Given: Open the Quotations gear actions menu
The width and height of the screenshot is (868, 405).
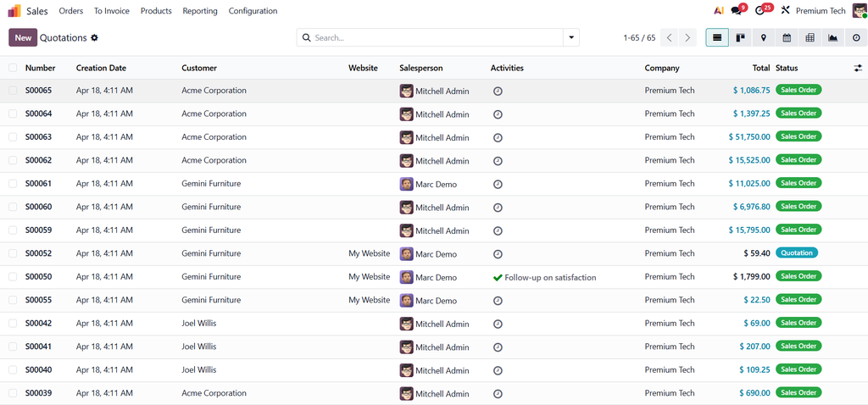Looking at the screenshot, I should (x=95, y=38).
